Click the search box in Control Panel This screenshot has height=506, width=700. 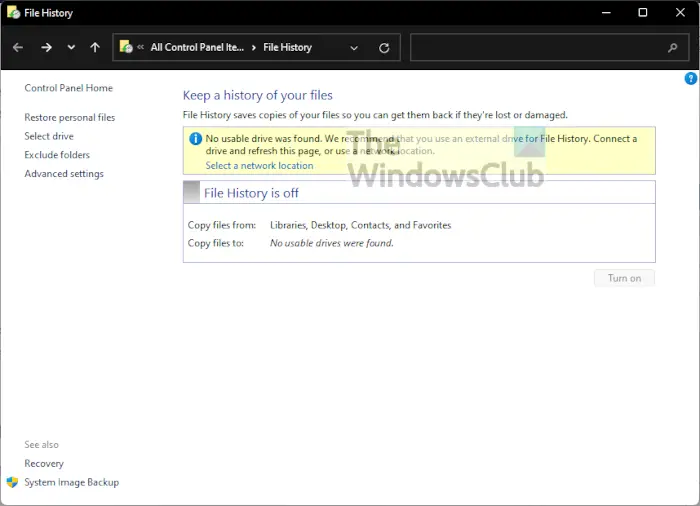click(550, 47)
